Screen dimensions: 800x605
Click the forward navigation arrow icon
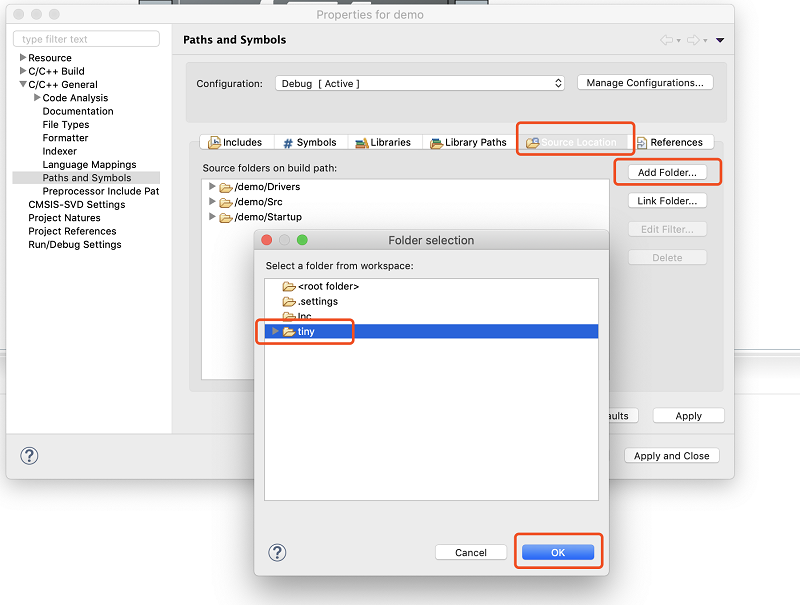pos(692,40)
